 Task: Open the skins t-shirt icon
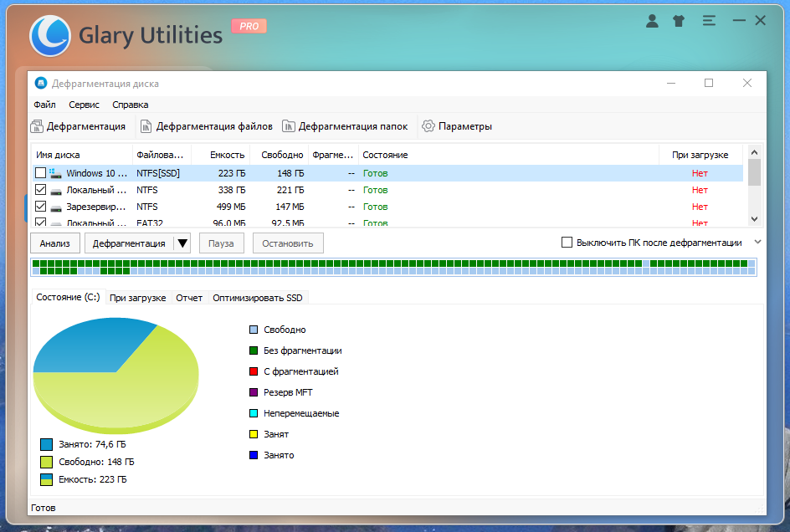tap(679, 21)
